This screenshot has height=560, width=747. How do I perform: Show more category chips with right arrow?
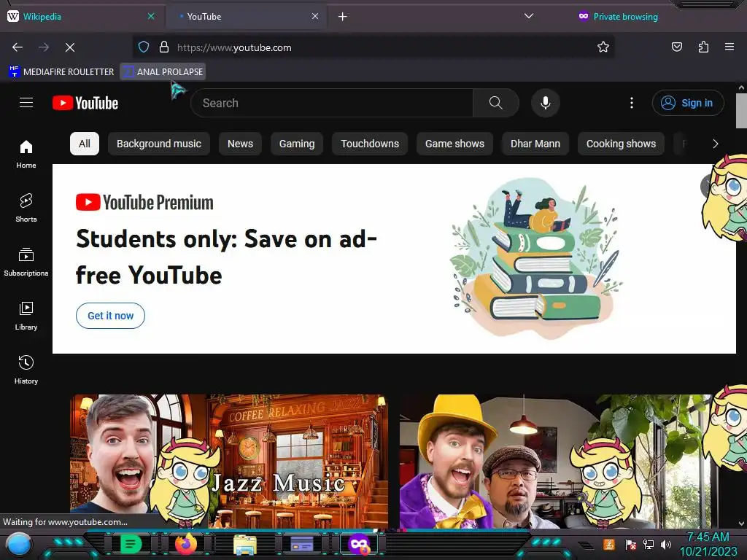tap(715, 144)
